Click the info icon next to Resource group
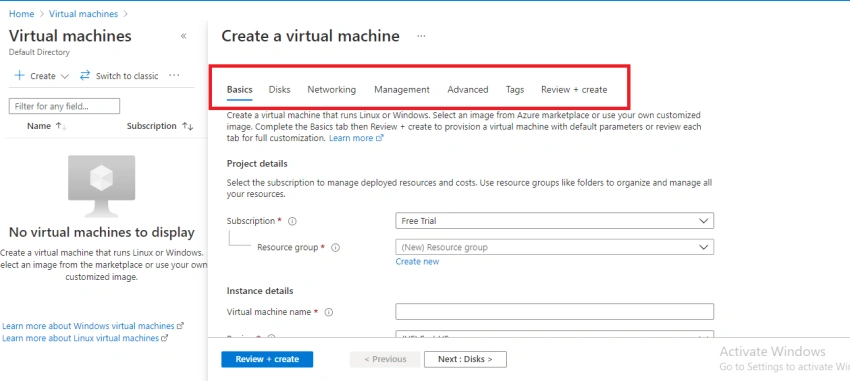 335,248
